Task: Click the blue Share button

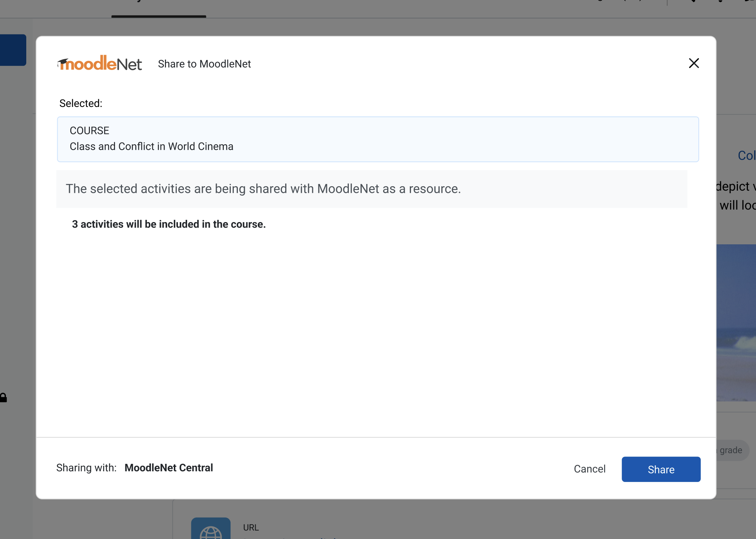Action: point(661,469)
